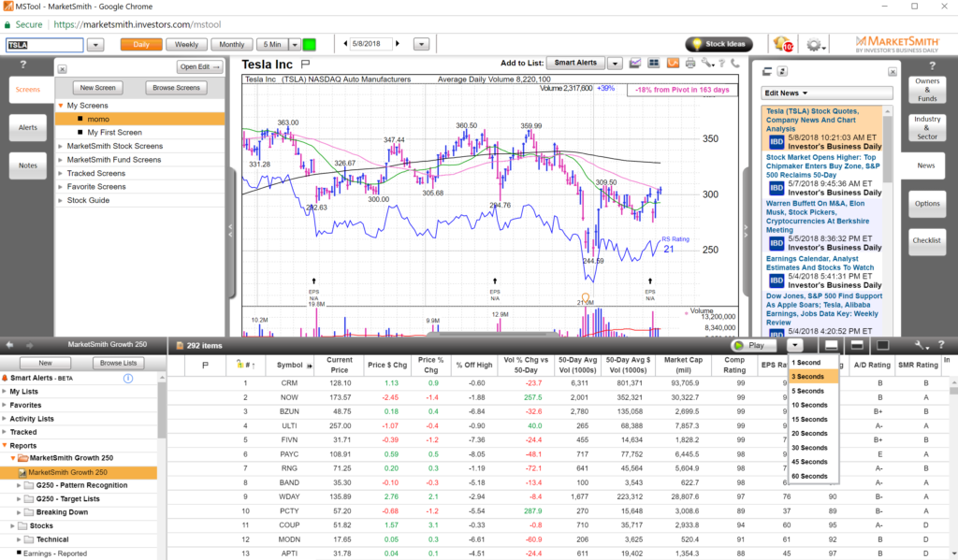Click the dock panel icon in news header
Image resolution: width=958 pixels, height=560 pixels.
pos(767,71)
